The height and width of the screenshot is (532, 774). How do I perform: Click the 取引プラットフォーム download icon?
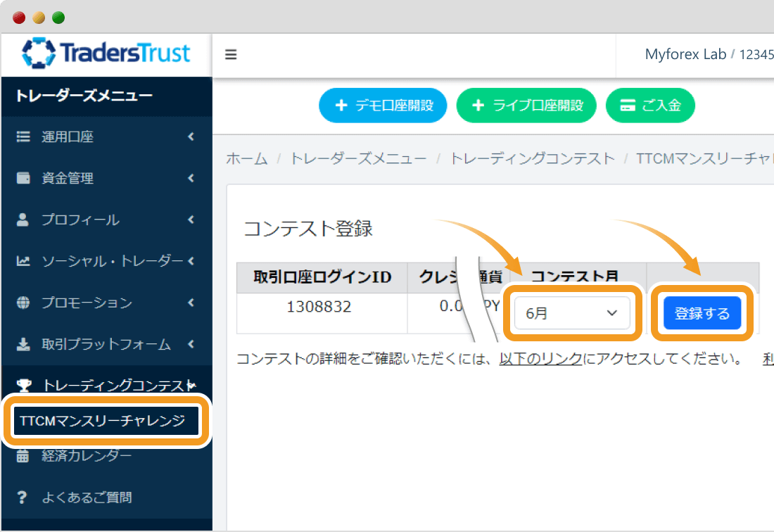tap(23, 345)
